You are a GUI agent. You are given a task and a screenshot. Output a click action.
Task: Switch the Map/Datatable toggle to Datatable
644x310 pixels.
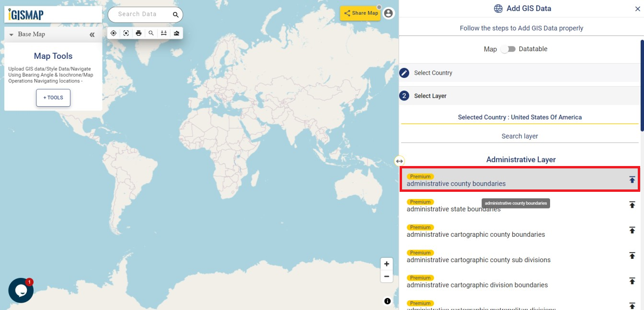pos(509,49)
